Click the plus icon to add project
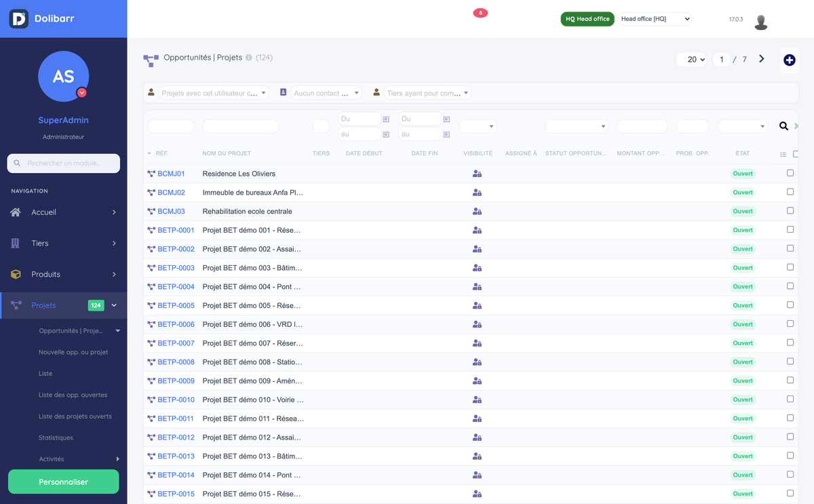814x504 pixels. pos(790,60)
